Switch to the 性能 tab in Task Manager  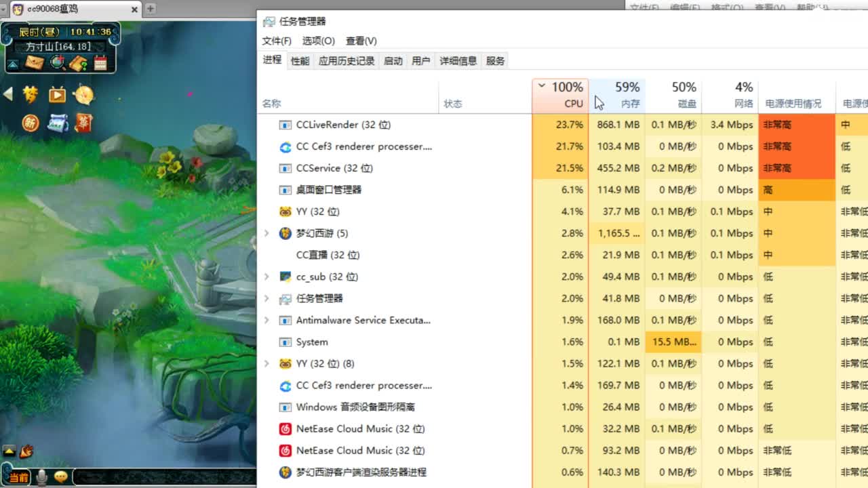[298, 60]
